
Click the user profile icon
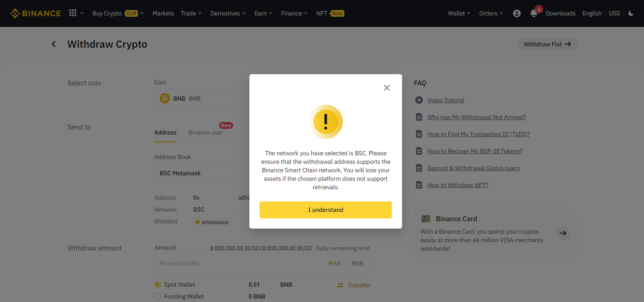tap(517, 13)
